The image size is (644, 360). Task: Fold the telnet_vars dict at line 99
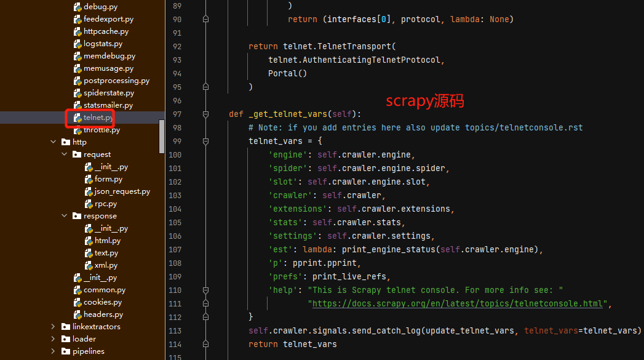click(206, 142)
